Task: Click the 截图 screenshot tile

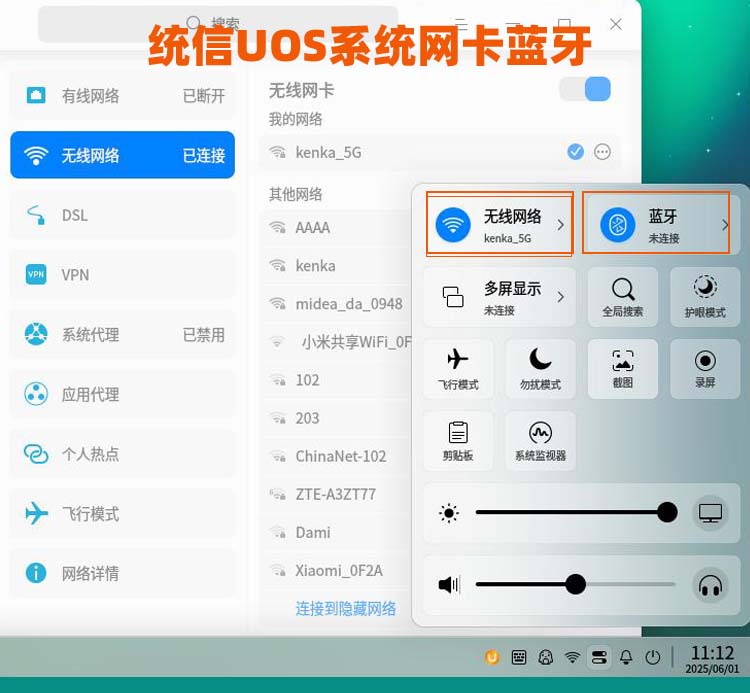Action: tap(623, 369)
